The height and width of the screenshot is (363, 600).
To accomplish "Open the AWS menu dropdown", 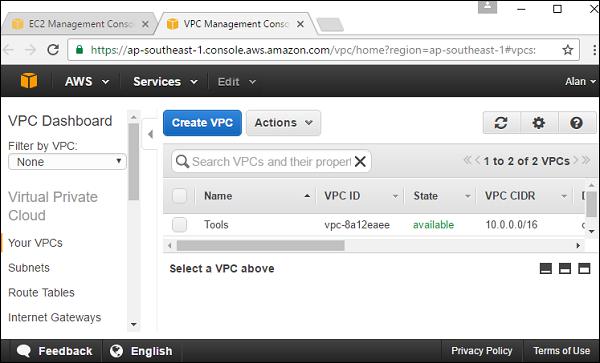I will (87, 81).
